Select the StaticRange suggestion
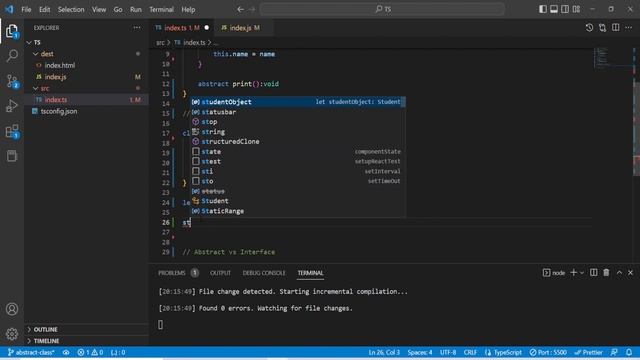 (298, 211)
